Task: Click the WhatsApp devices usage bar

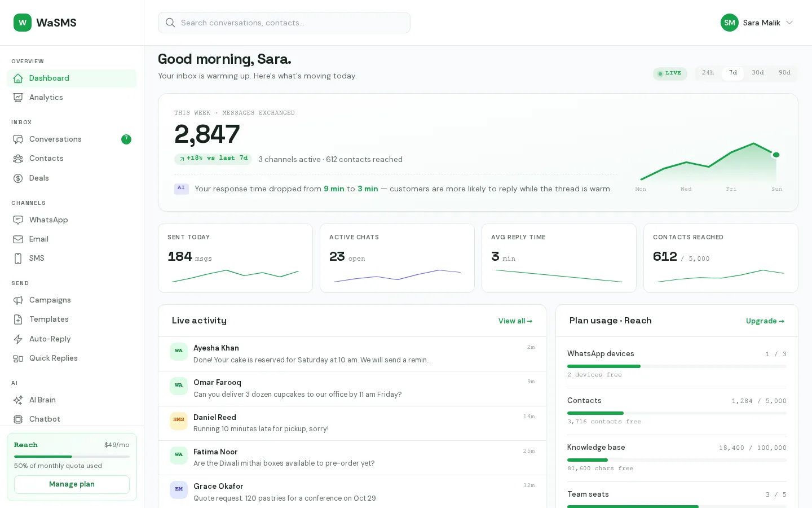Action: click(x=677, y=366)
